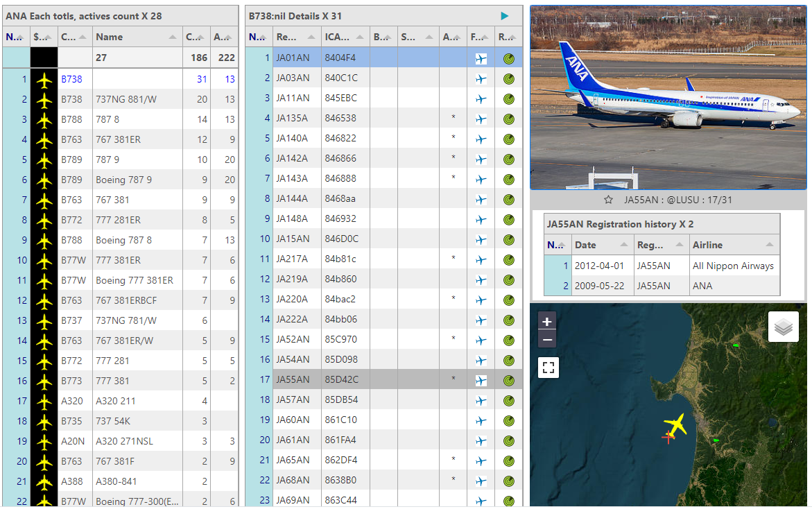Sort the registration history by Airline column
Viewport: 812px width, 525px height.
pyautogui.click(x=734, y=245)
